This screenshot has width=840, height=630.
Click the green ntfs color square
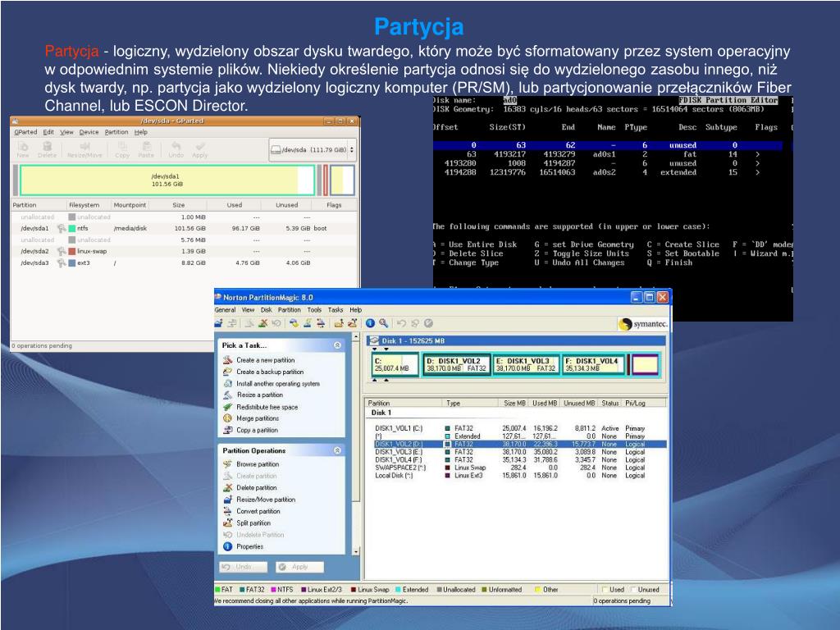tap(72, 229)
